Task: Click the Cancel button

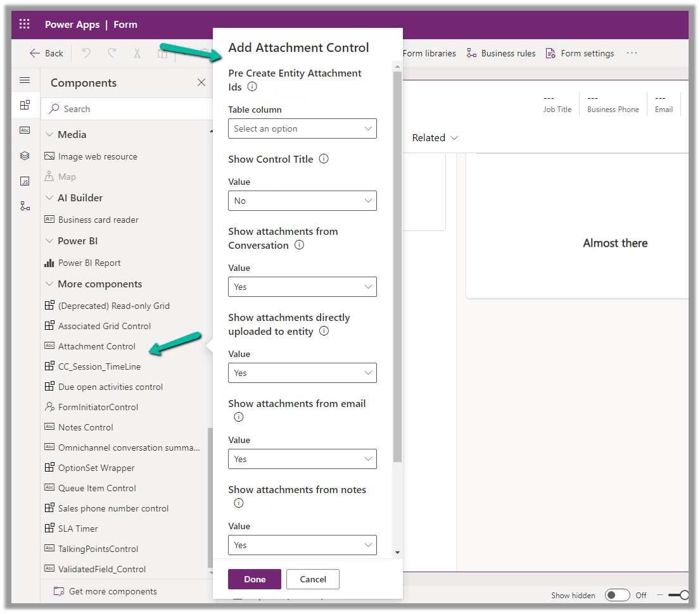Action: (313, 579)
